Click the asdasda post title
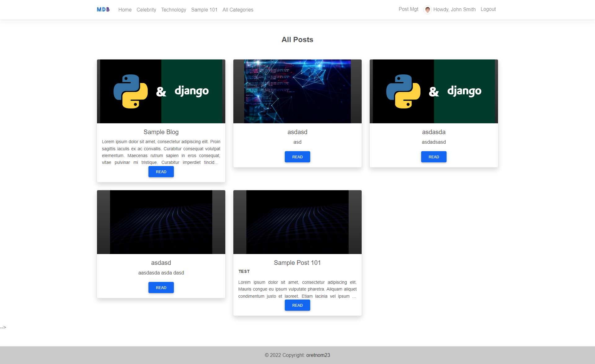Image resolution: width=595 pixels, height=364 pixels. (x=434, y=132)
